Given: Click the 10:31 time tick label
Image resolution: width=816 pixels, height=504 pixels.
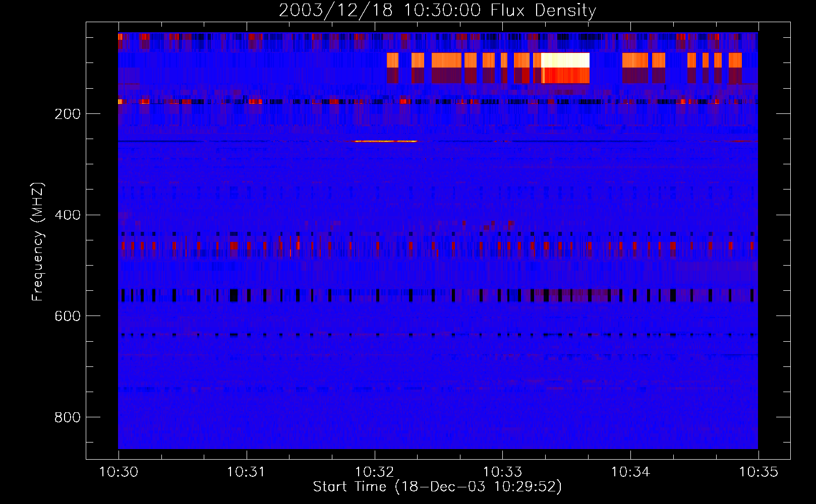Looking at the screenshot, I should click(246, 472).
